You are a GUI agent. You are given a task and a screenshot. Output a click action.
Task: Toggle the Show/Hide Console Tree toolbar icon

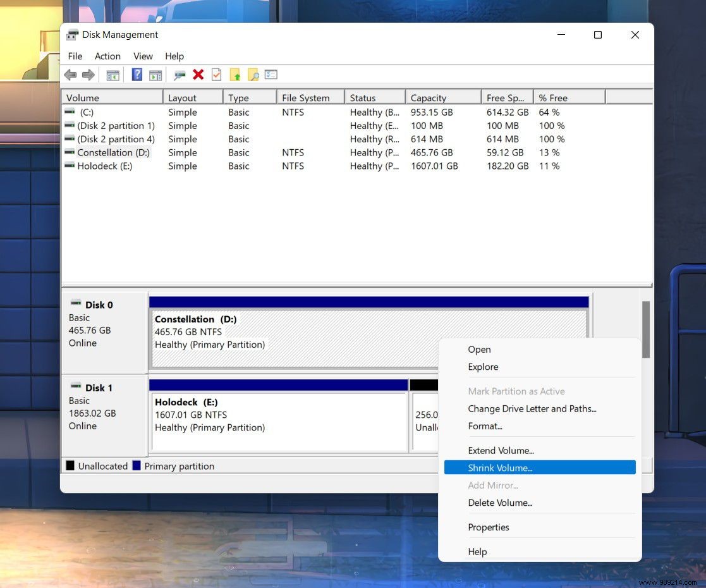[113, 75]
